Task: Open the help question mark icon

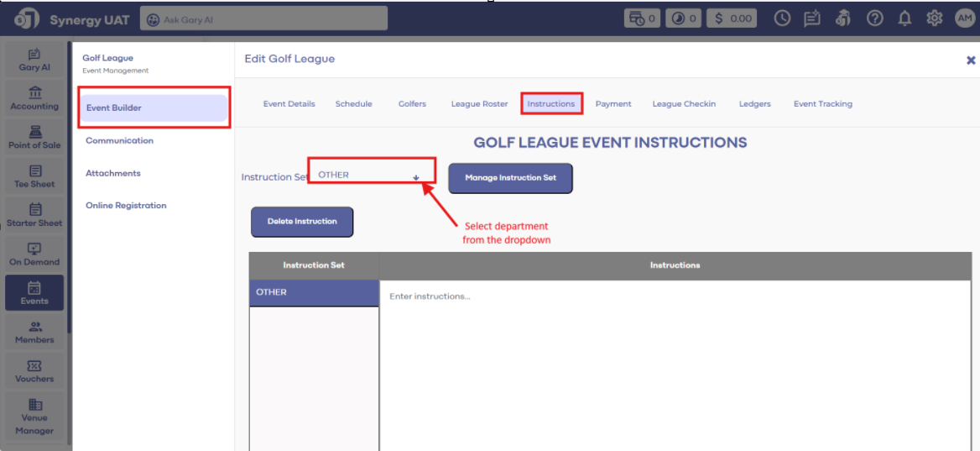Action: (x=874, y=18)
